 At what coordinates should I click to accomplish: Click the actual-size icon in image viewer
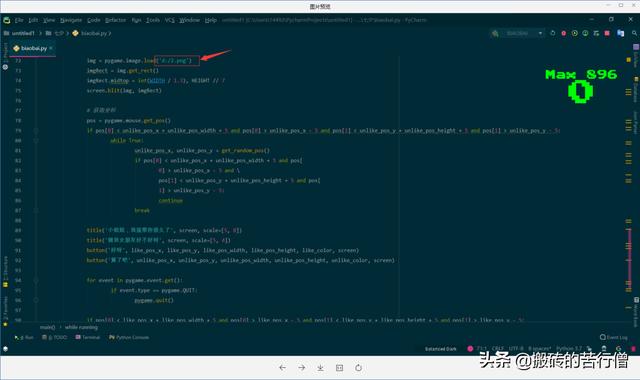click(x=339, y=368)
